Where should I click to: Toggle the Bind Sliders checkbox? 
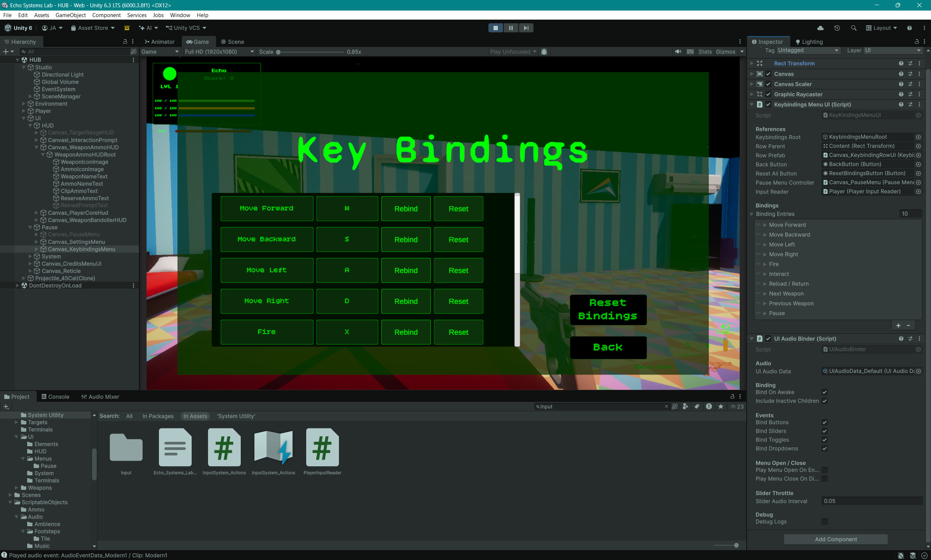824,431
